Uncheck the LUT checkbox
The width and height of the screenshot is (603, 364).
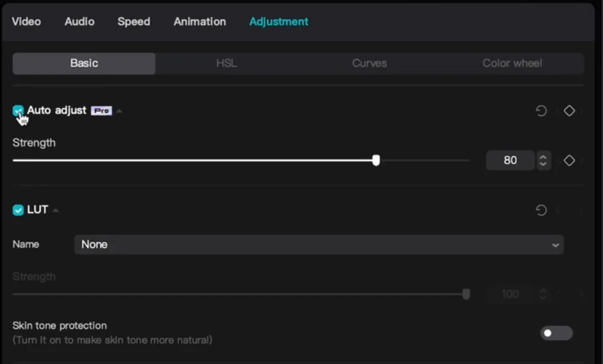[18, 210]
